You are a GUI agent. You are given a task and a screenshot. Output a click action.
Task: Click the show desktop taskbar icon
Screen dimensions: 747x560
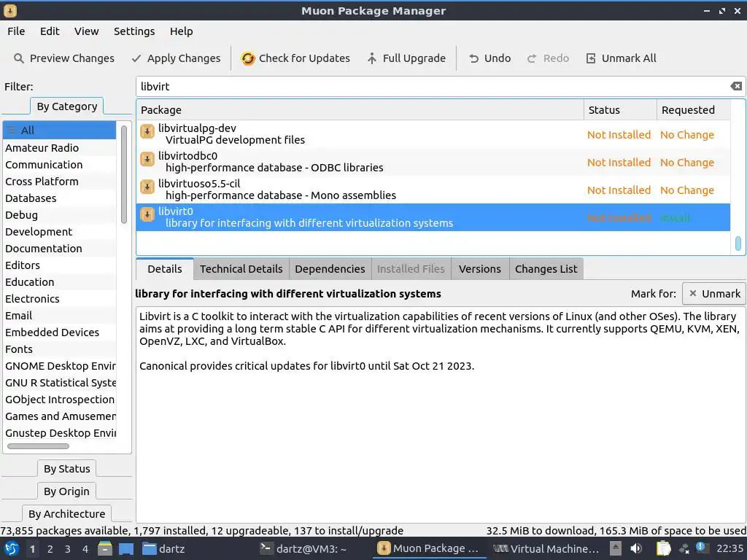125,548
